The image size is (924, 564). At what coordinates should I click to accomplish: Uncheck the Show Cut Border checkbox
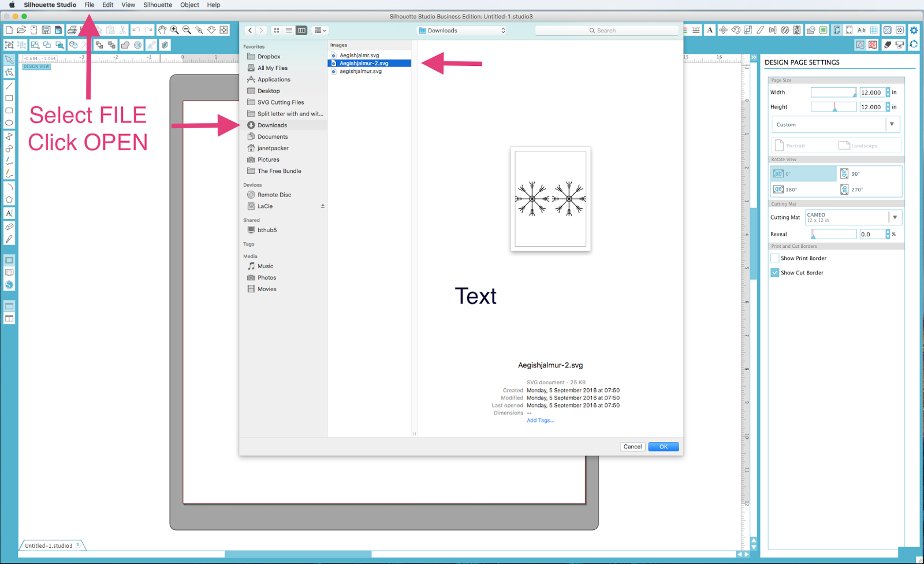(775, 273)
